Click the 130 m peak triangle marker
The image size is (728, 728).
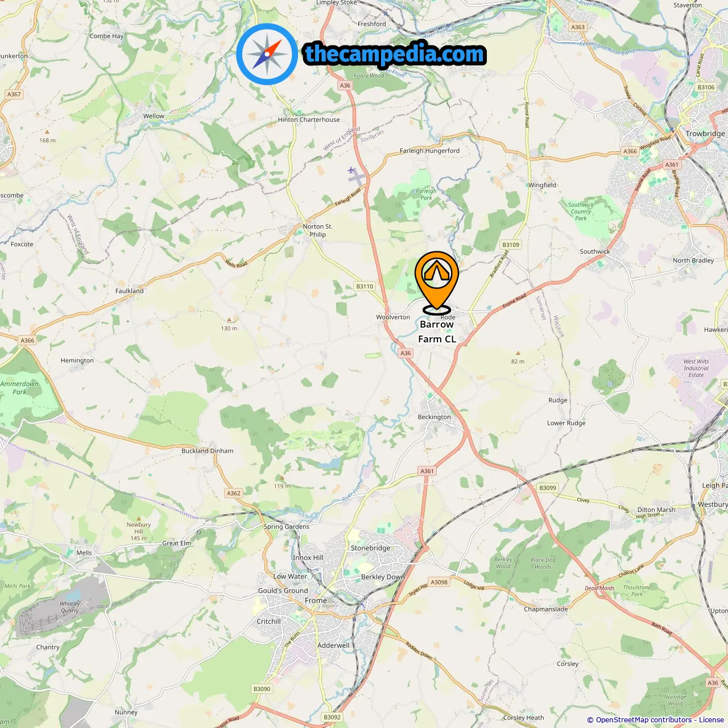[x=229, y=320]
